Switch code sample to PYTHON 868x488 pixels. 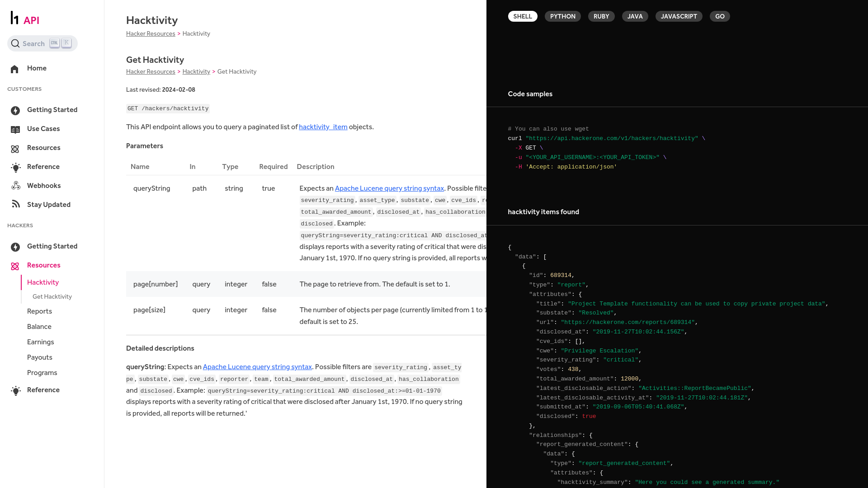(x=563, y=16)
